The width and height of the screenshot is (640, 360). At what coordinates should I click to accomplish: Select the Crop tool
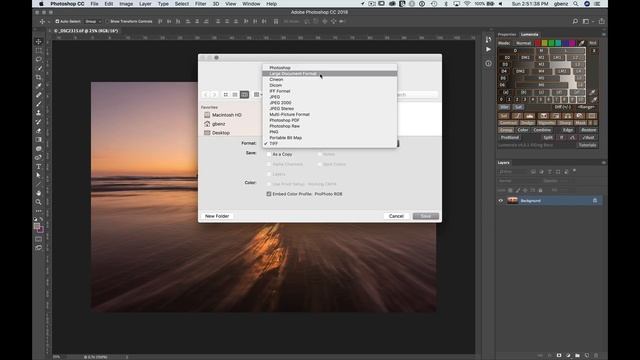pos(39,77)
